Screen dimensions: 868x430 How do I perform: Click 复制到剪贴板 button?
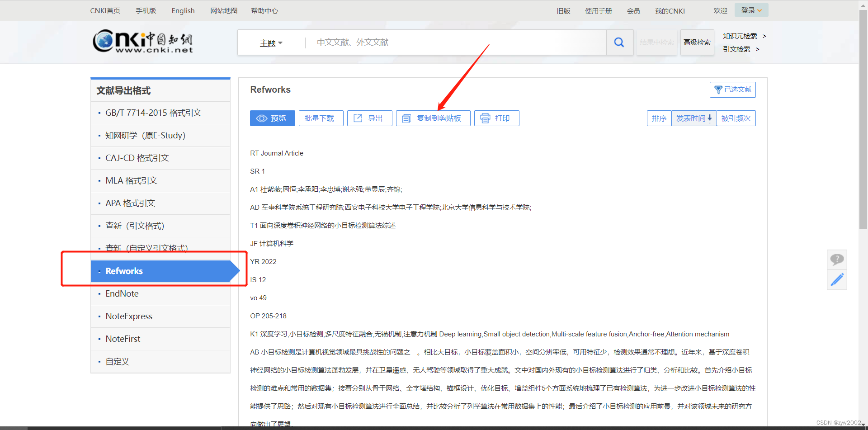433,118
